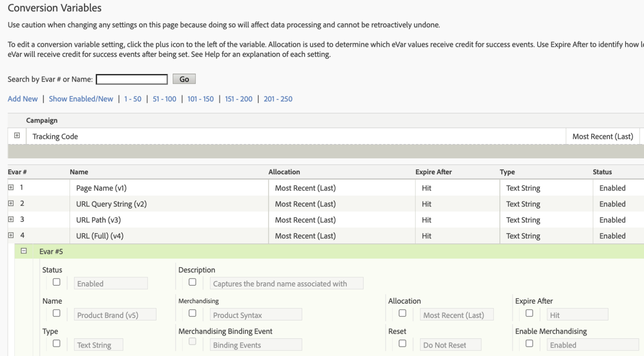Tick the Status checkbox for Evar #5

(x=57, y=282)
